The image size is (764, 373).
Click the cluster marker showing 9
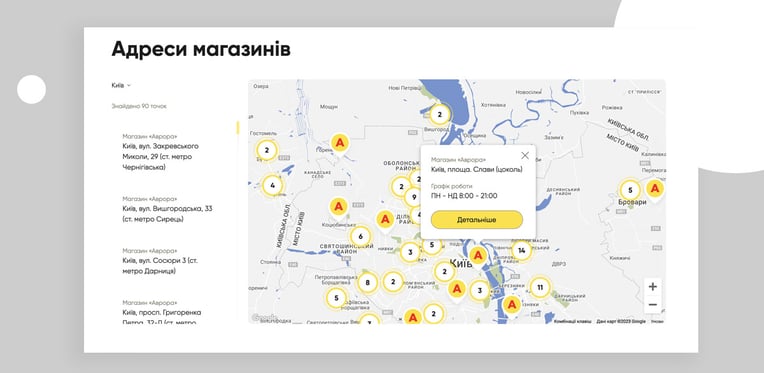(x=414, y=197)
